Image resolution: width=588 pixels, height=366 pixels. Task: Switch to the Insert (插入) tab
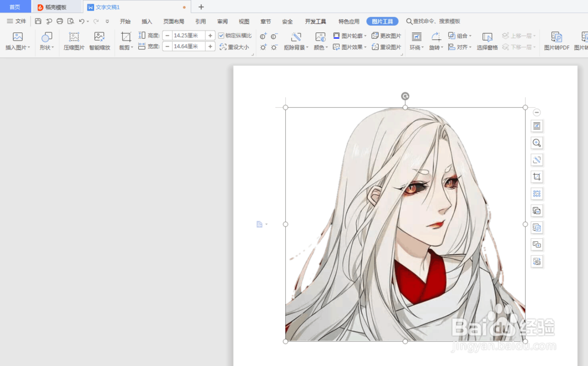146,21
